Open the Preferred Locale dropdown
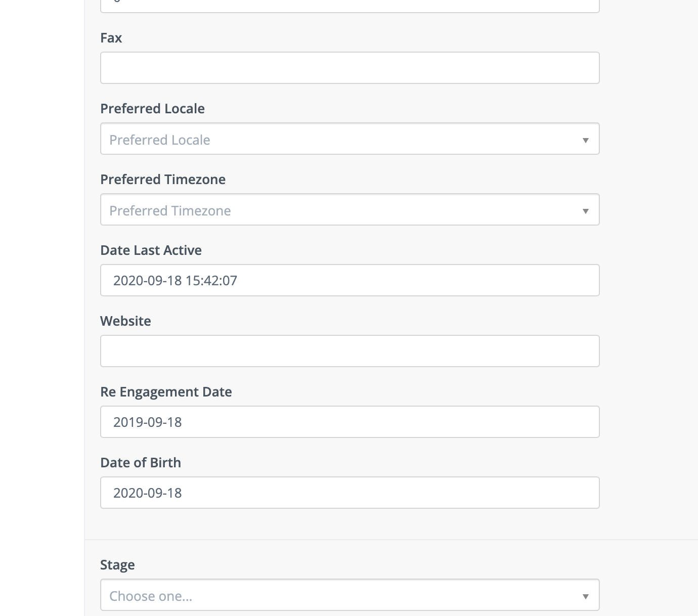The width and height of the screenshot is (698, 616). click(x=350, y=139)
